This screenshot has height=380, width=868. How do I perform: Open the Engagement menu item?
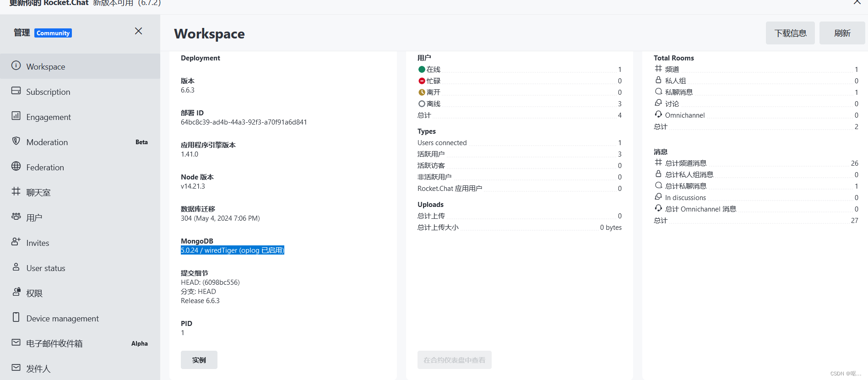[80, 117]
